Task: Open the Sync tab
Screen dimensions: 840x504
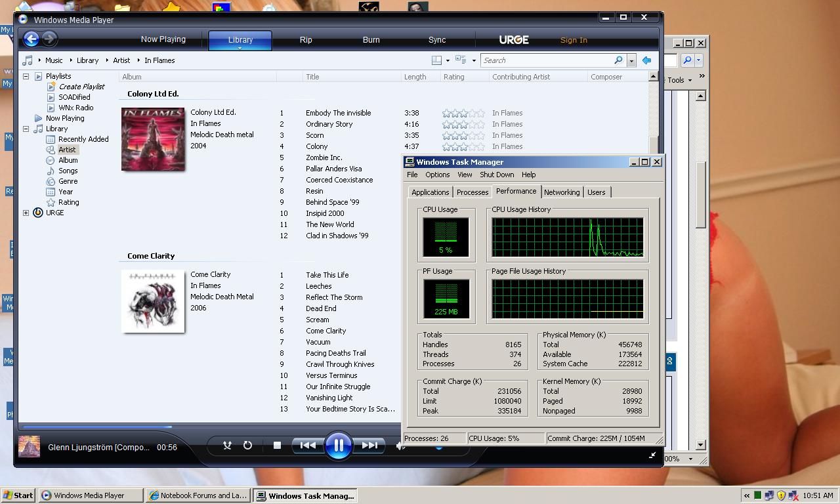Action: pyautogui.click(x=437, y=39)
